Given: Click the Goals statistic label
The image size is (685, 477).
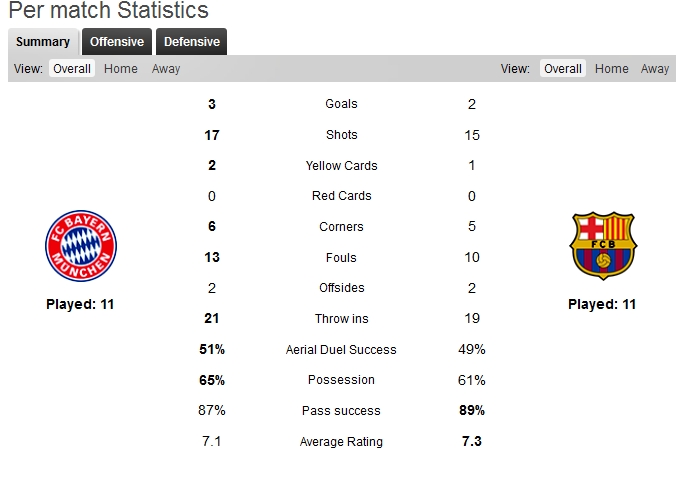Looking at the screenshot, I should coord(341,104).
